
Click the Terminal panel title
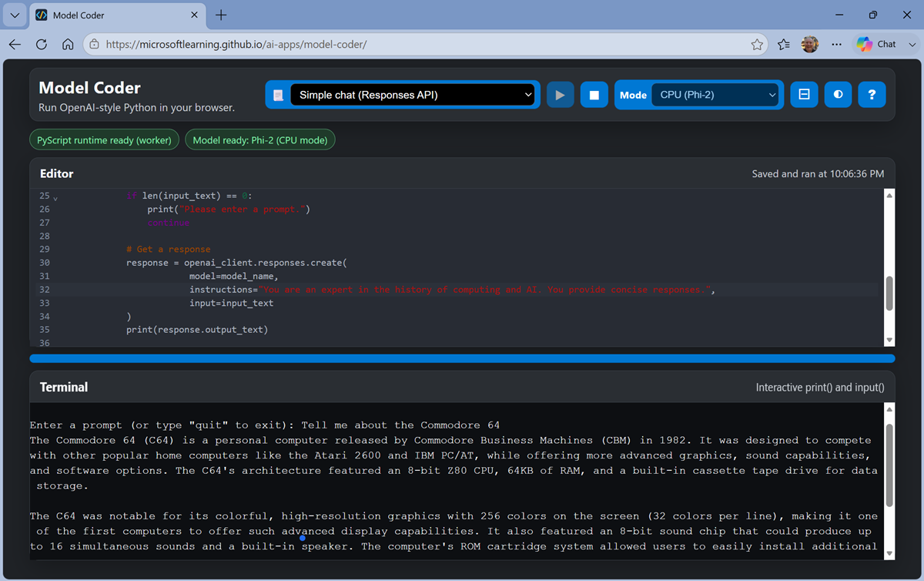point(64,387)
